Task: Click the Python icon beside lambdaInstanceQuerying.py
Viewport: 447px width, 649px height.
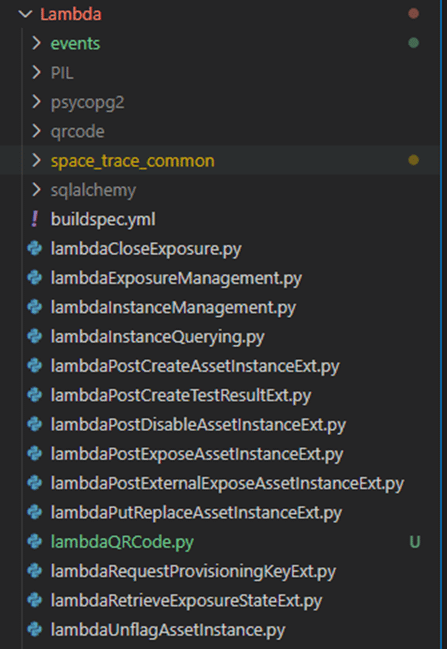Action: point(35,336)
